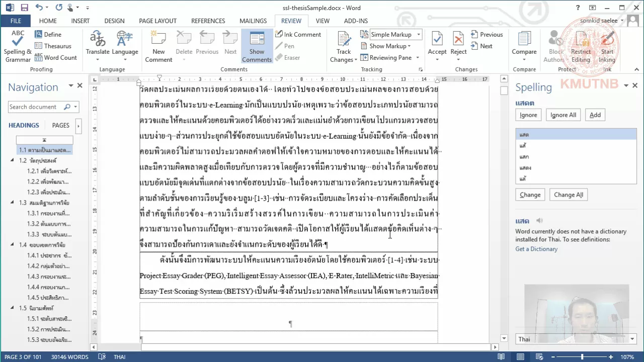Follow the Get a Dictionary link

[x=536, y=249]
